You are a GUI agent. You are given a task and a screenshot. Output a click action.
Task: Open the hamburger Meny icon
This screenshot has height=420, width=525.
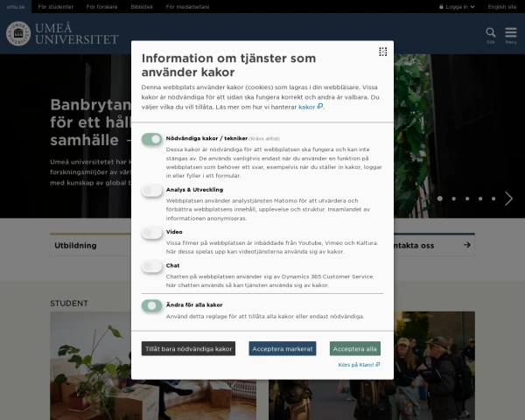[511, 36]
